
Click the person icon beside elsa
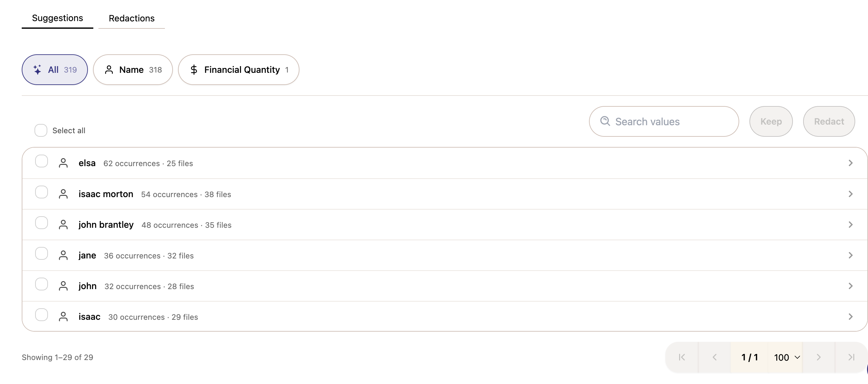tap(63, 163)
